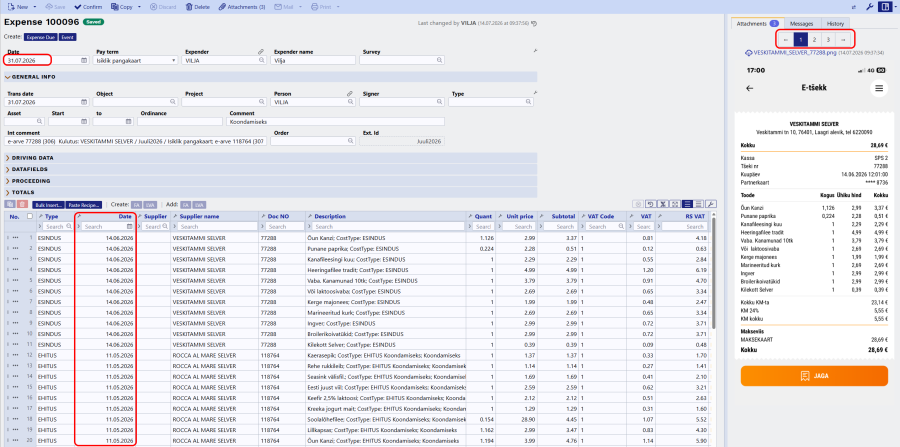
Task: Click the table's vertical scrollbar
Action: (714, 274)
